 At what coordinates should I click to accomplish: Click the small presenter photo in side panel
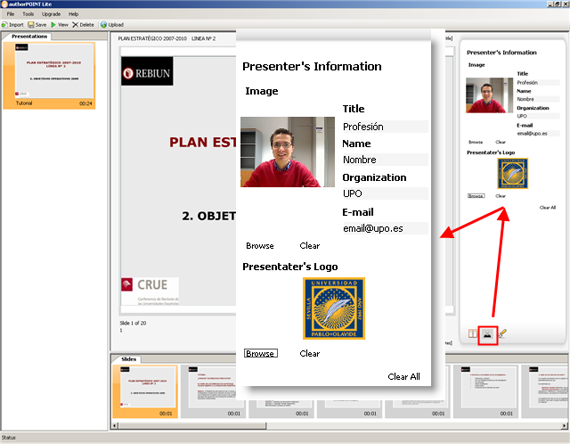(489, 95)
